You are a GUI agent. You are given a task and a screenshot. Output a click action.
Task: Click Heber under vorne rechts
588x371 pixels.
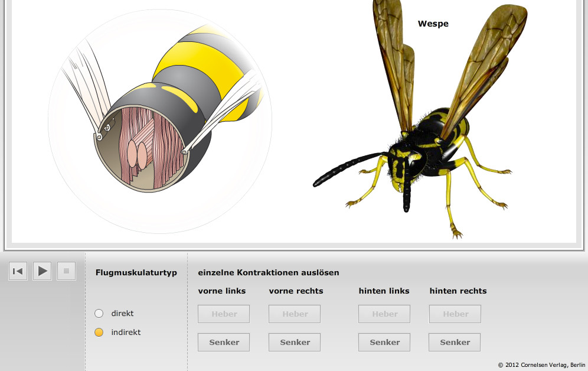[x=295, y=314]
